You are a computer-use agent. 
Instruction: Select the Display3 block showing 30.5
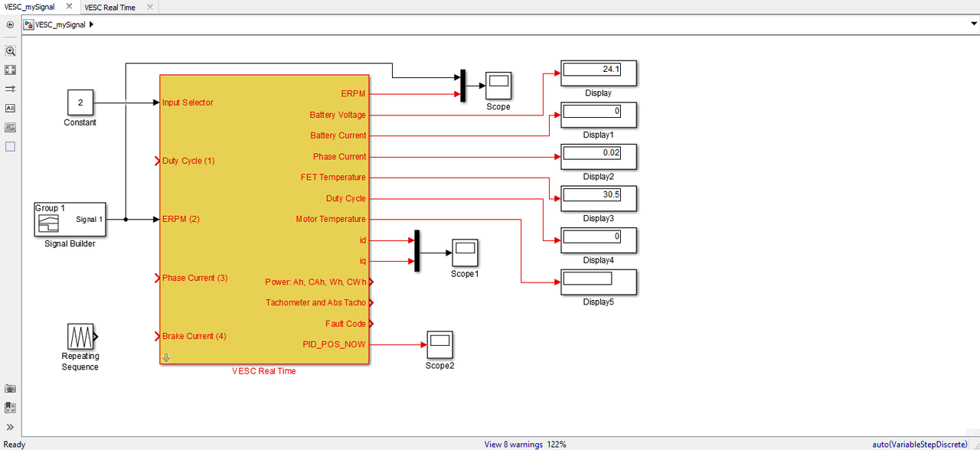[x=599, y=198]
